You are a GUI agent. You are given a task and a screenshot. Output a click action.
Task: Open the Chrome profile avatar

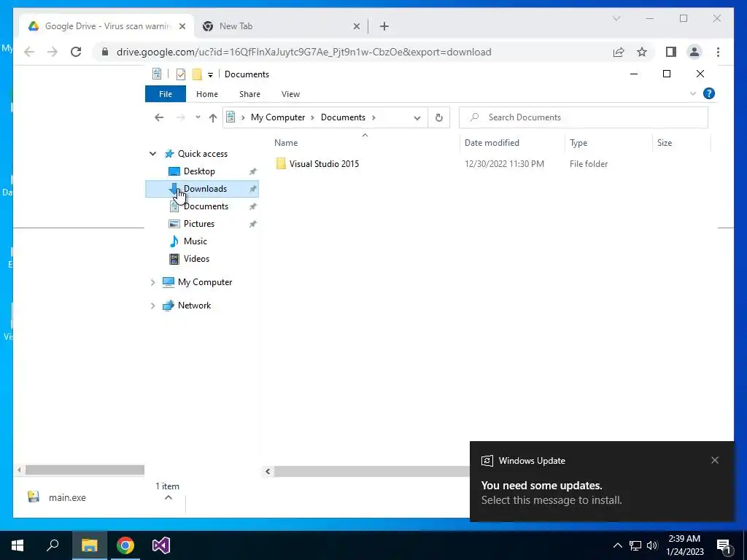(x=694, y=52)
